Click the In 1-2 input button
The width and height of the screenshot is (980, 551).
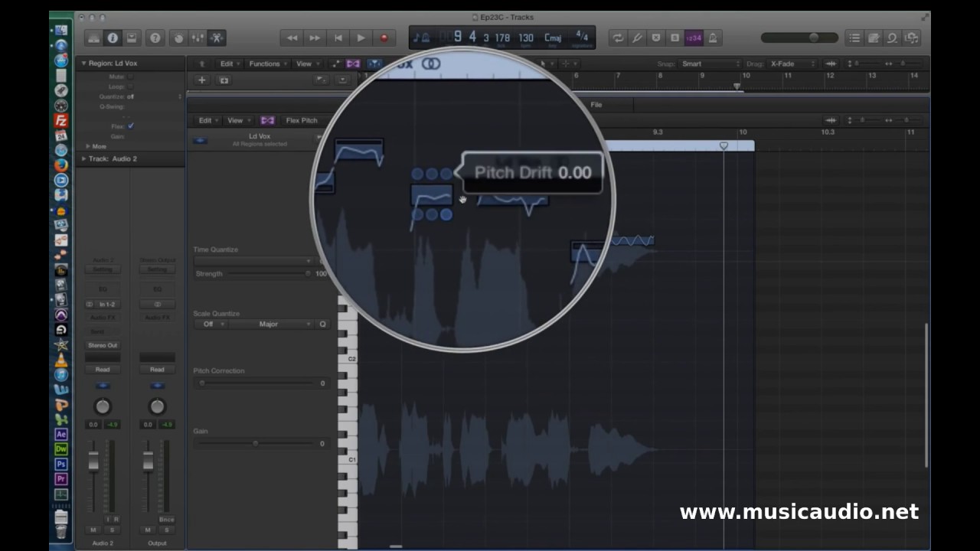point(107,304)
